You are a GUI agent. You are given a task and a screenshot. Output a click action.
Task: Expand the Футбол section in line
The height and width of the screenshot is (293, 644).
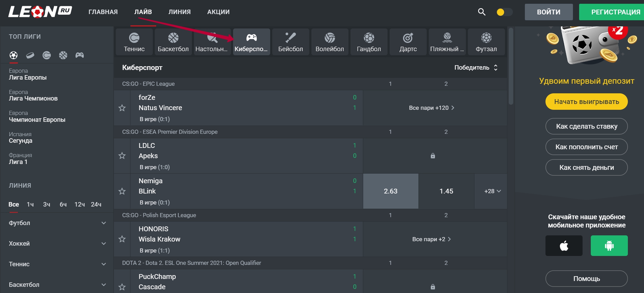pyautogui.click(x=57, y=223)
